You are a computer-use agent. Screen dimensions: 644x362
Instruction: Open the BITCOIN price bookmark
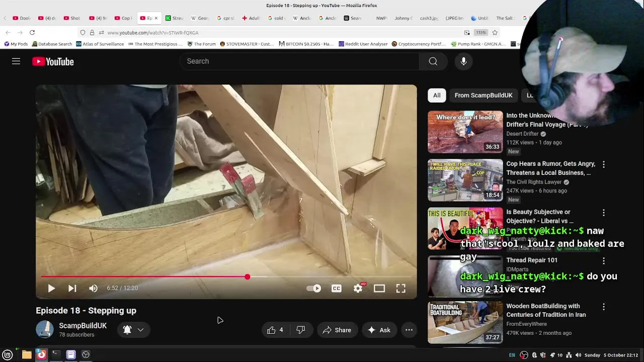pos(306,44)
